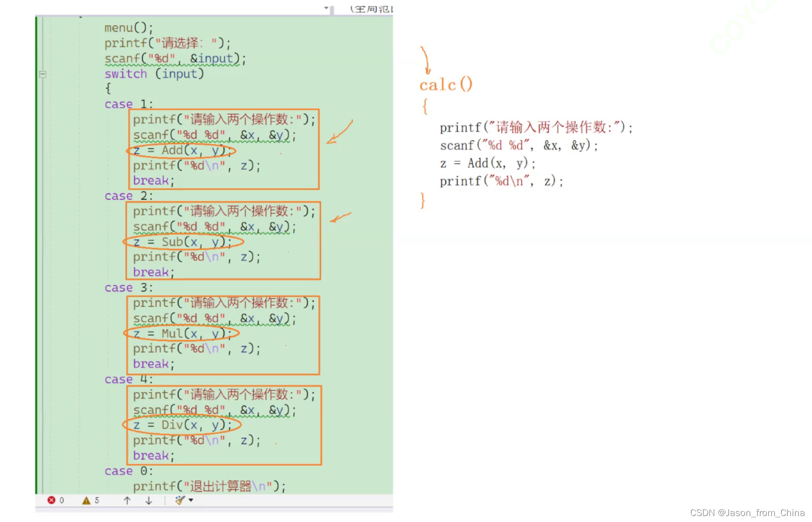The image size is (812, 522).
Task: Click the case 2: label
Action: (x=129, y=196)
